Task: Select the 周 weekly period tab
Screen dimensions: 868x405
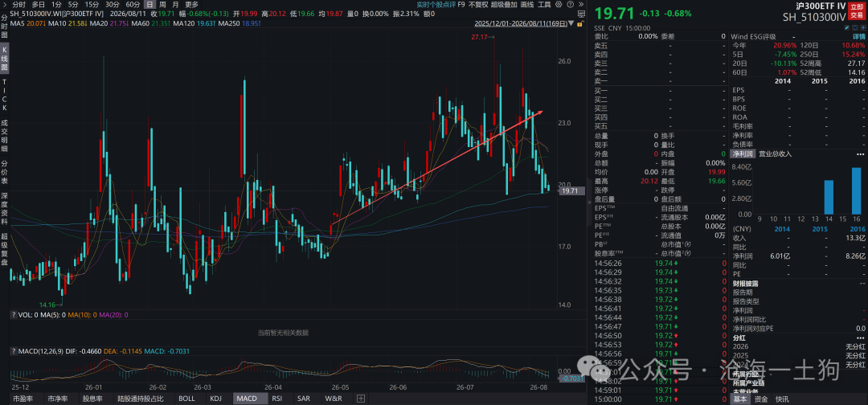Action: pyautogui.click(x=162, y=4)
